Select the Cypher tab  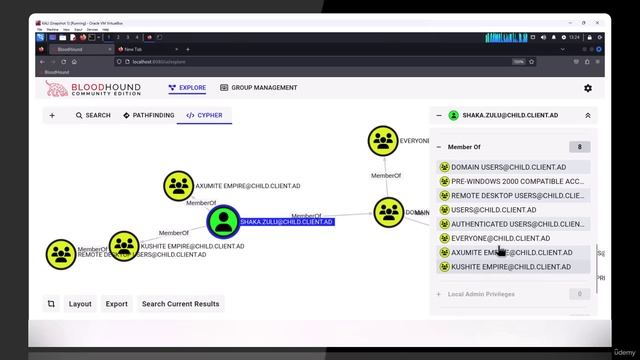point(204,116)
